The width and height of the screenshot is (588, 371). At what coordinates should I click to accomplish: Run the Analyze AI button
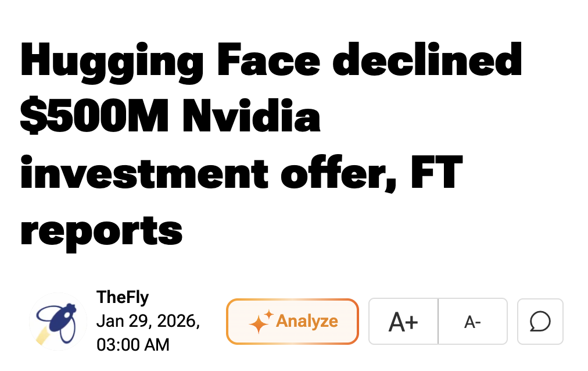point(292,322)
